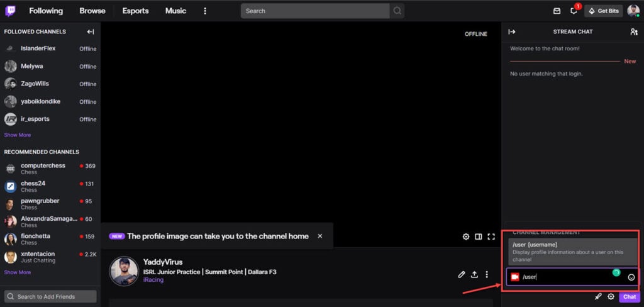
Task: Open the user profile avatar menu
Action: coord(633,11)
